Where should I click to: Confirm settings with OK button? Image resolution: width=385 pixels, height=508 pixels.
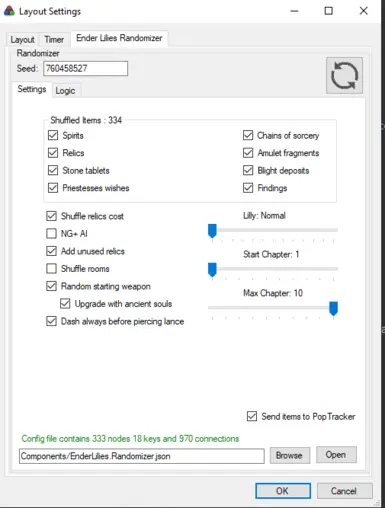point(283,491)
